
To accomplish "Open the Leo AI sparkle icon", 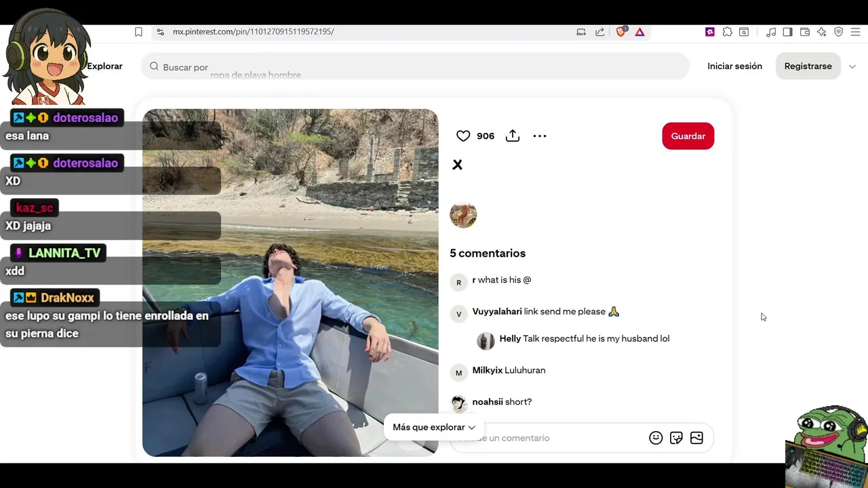I will tap(822, 32).
